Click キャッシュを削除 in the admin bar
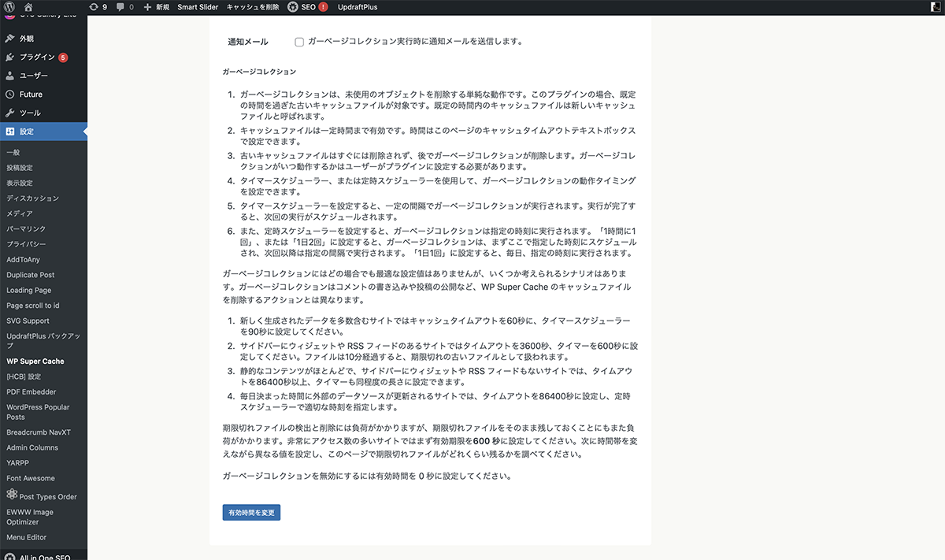 click(x=253, y=7)
